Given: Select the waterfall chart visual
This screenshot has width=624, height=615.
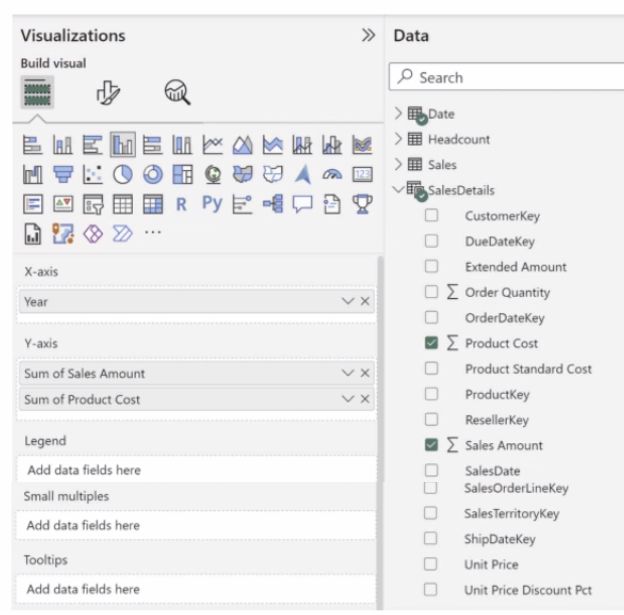Looking at the screenshot, I should click(x=33, y=174).
